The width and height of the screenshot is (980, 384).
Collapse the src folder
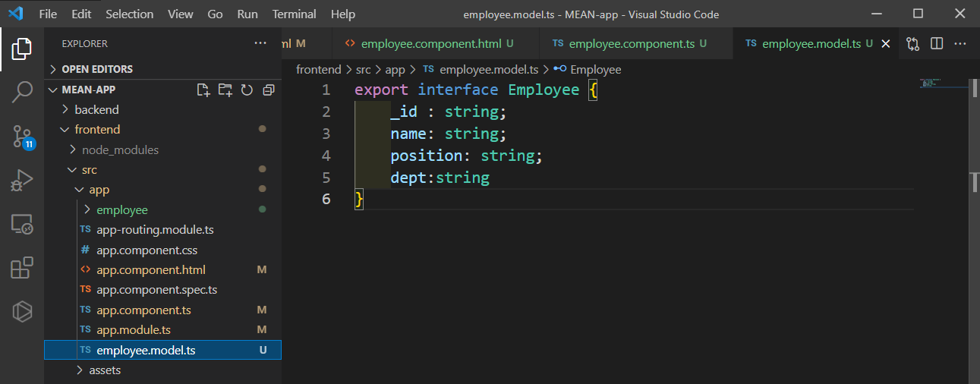[x=162, y=170]
